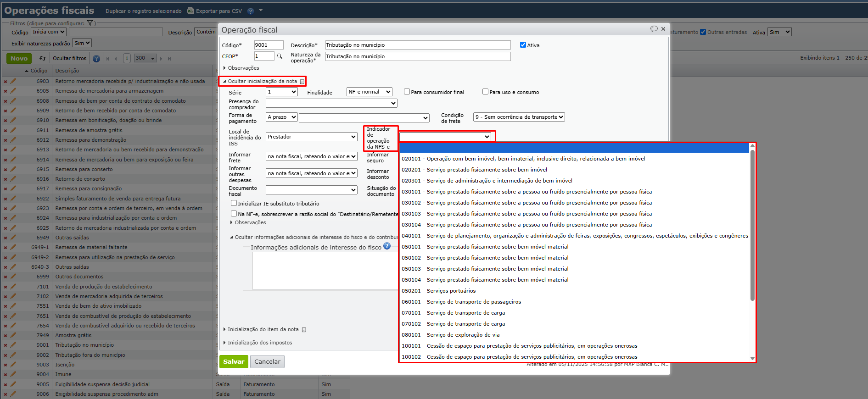
Task: Open the Finalidade dropdown showing NF-e normal
Action: (370, 92)
